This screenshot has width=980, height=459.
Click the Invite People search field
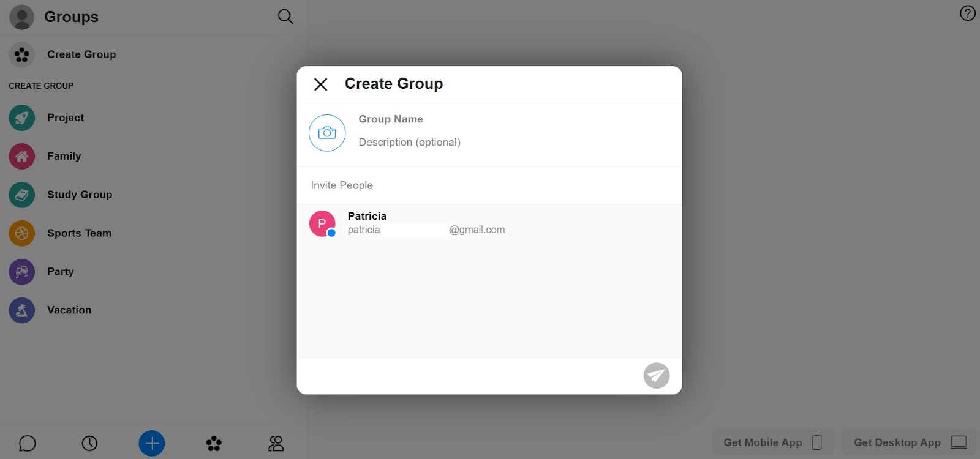[x=489, y=185]
